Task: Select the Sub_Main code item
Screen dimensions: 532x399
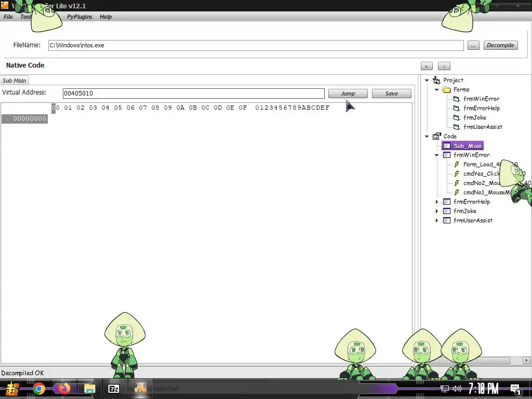Action: (x=468, y=146)
